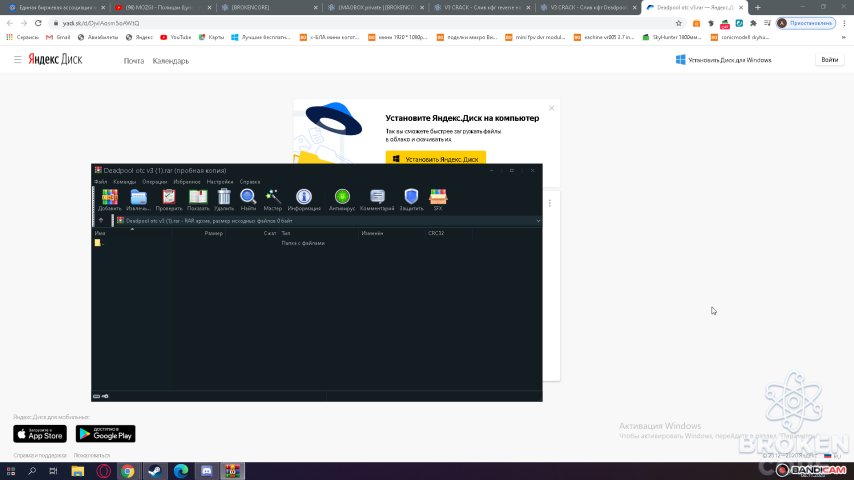Click the Chrome profile Приостановлена button

coord(806,23)
